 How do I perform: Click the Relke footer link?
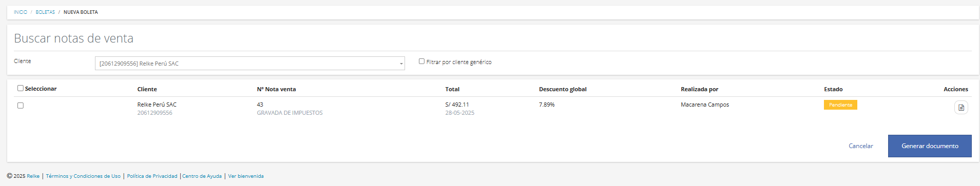(33, 176)
